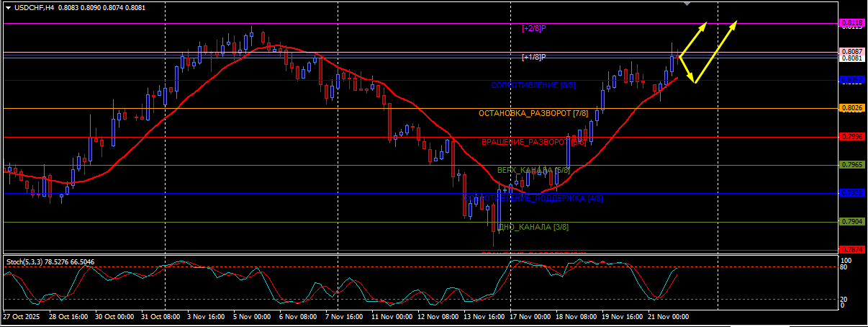Screen dimensions: 868x327
Task: Click the 7 Nov 16:00 time label
Action: 345,316
